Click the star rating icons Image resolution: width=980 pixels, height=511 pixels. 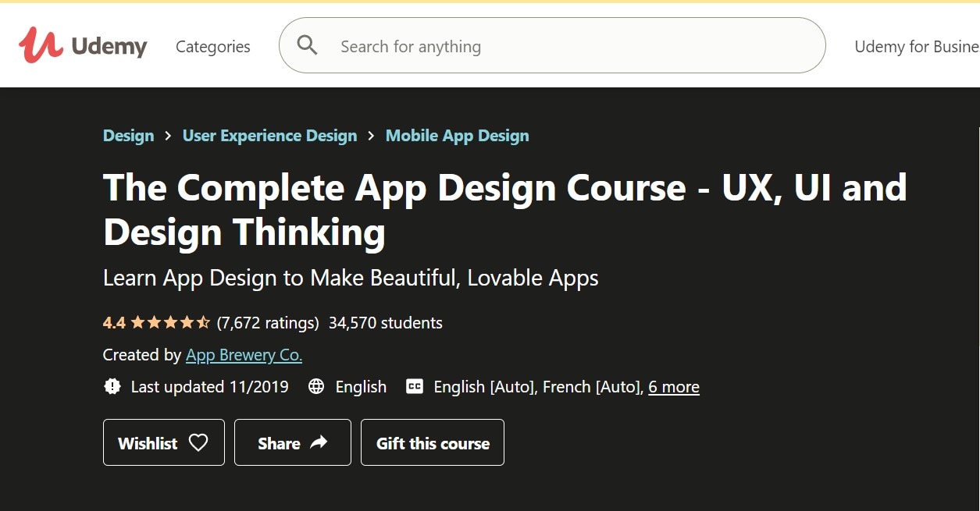[x=170, y=323]
